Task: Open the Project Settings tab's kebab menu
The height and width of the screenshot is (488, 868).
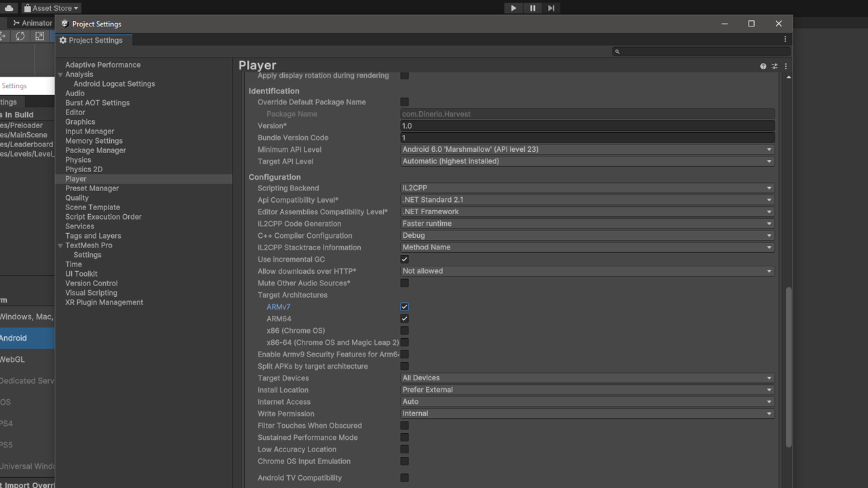Action: (785, 39)
